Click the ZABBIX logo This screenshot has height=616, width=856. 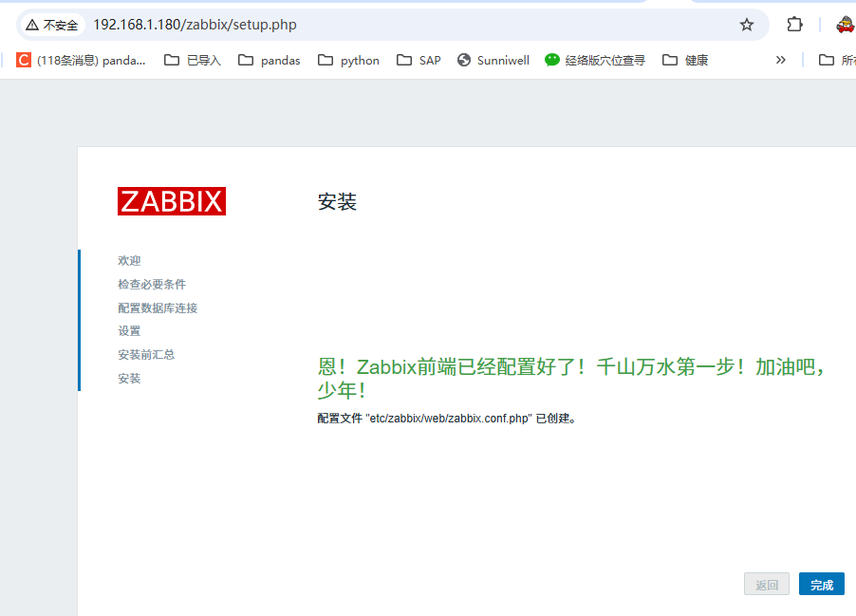tap(172, 201)
